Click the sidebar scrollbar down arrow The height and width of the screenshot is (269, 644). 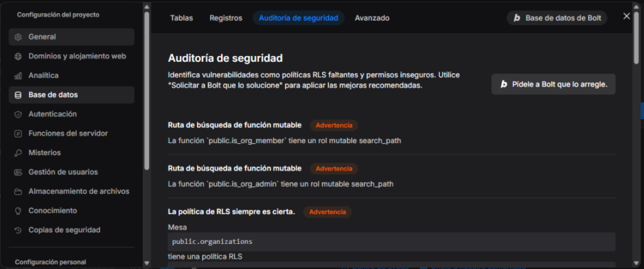[x=147, y=263]
